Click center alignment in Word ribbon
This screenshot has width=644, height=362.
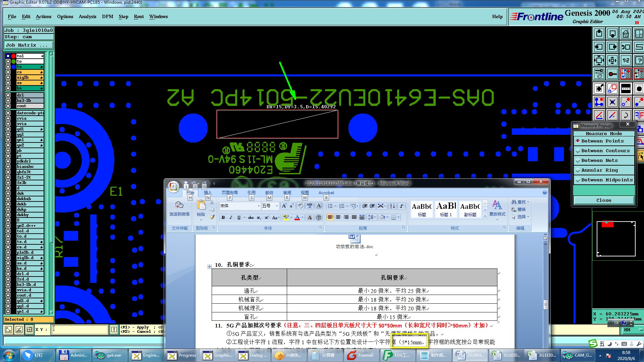(x=338, y=218)
